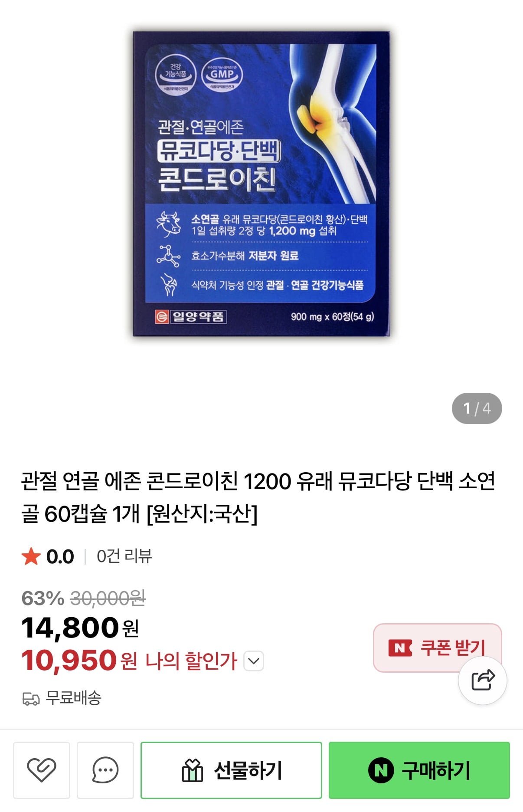Open the 0건 리뷰 reviews link

coord(124,556)
